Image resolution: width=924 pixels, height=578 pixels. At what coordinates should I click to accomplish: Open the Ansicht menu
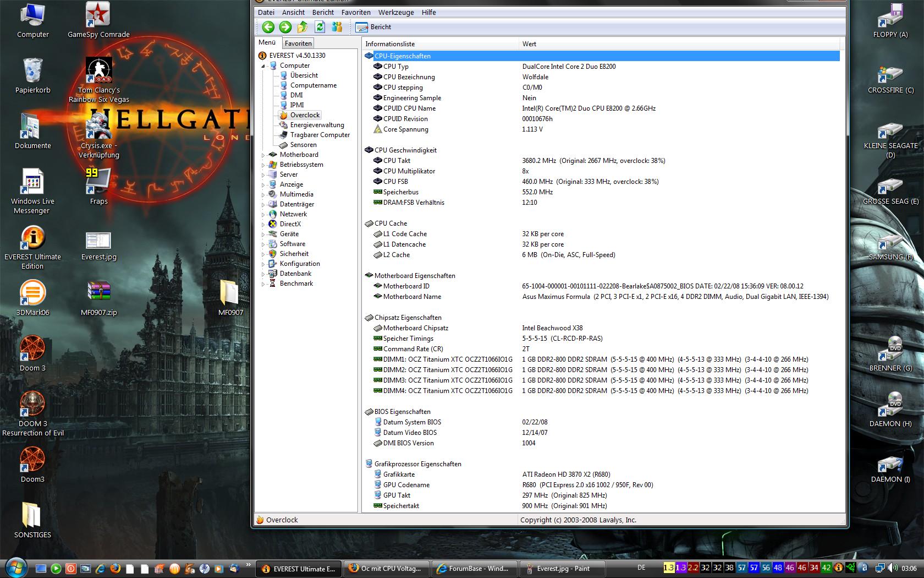pos(293,12)
